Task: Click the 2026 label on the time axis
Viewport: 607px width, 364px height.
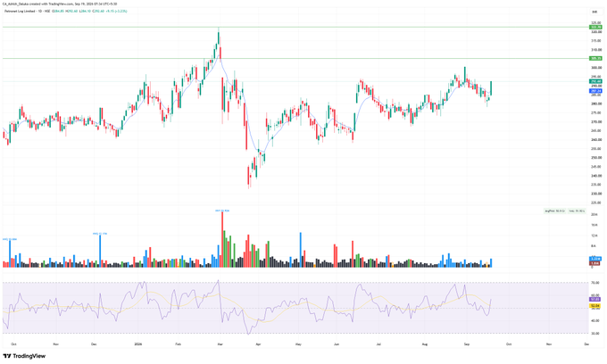Action: point(137,343)
